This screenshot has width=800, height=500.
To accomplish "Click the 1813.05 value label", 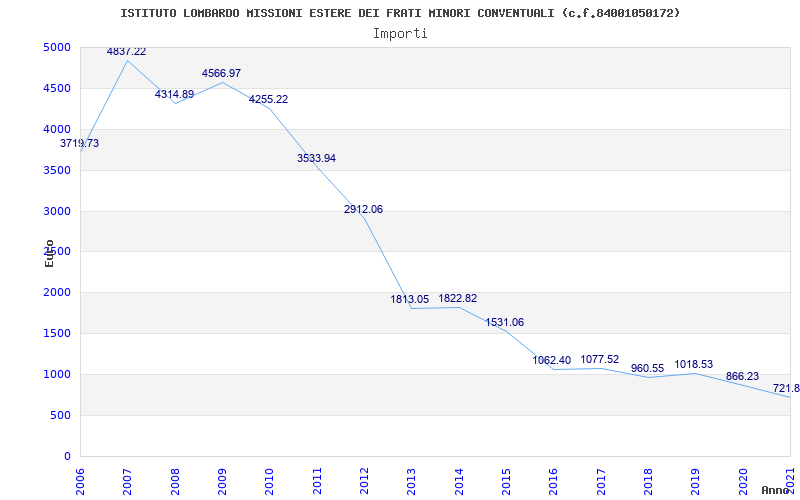I will click(x=410, y=299).
